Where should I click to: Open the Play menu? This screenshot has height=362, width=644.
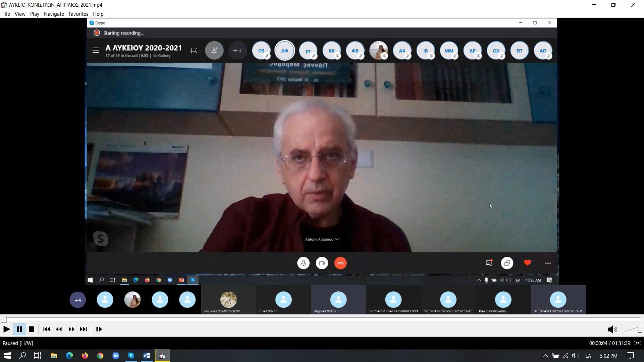(35, 14)
